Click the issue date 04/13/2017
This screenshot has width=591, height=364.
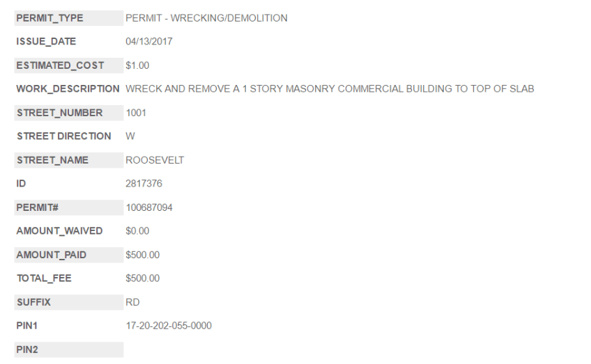pyautogui.click(x=149, y=42)
